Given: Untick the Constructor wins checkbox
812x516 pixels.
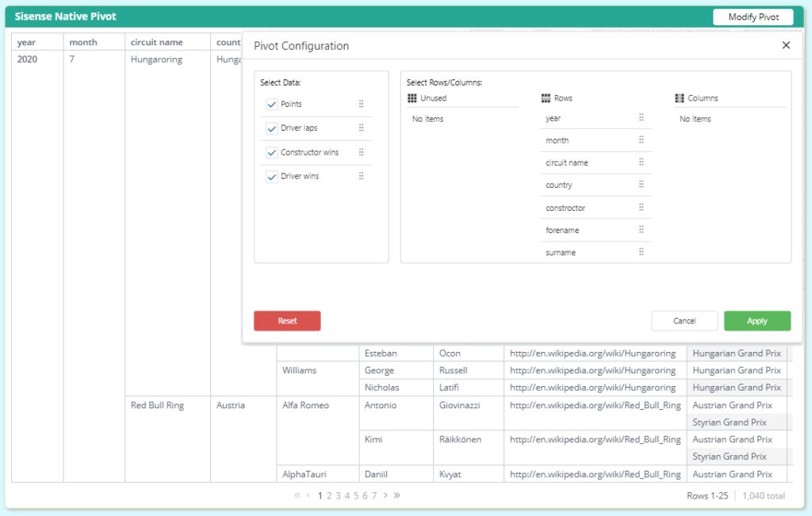Looking at the screenshot, I should [x=272, y=153].
